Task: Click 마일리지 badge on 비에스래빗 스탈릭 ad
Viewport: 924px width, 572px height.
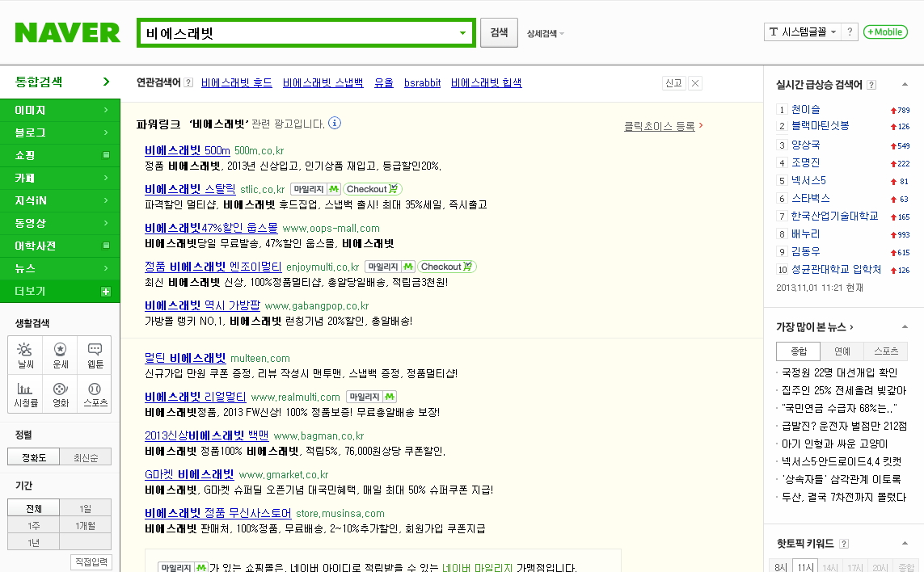Action: (316, 189)
